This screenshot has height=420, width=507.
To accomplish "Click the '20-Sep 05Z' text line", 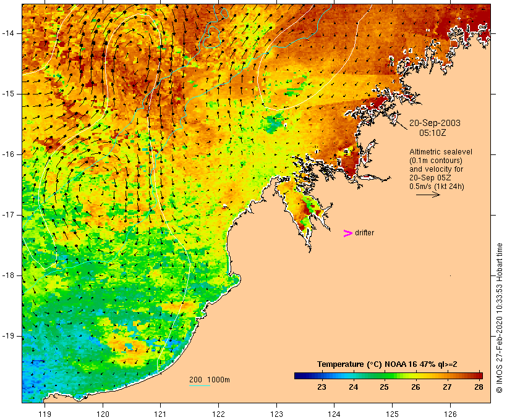I will tap(430, 178).
